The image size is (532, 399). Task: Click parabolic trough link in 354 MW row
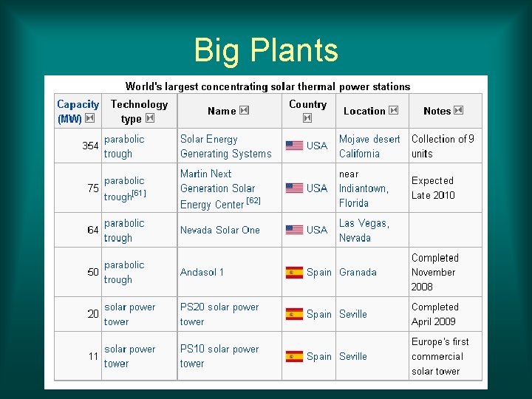click(x=124, y=146)
